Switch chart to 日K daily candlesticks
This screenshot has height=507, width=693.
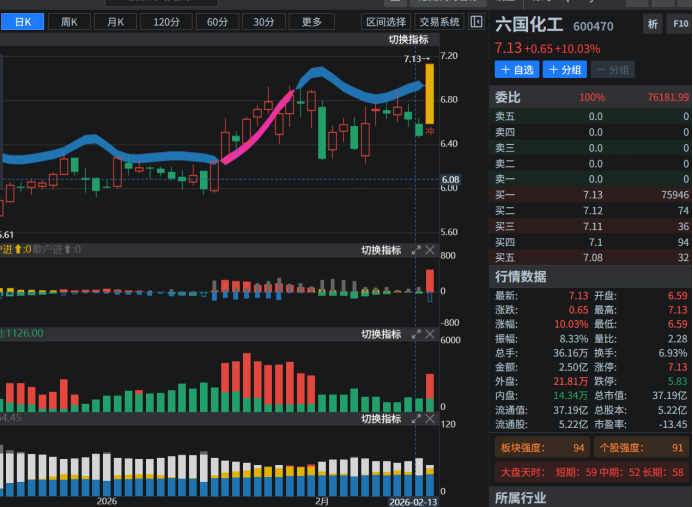[22, 22]
